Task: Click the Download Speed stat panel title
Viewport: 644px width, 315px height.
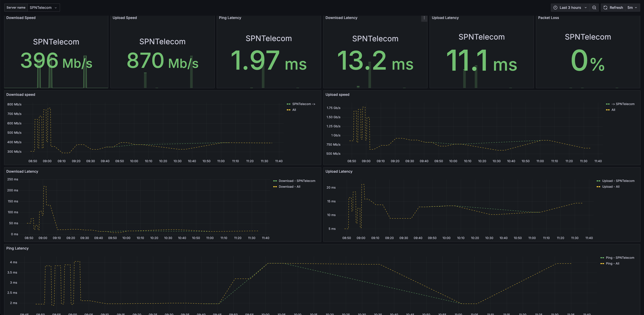Action: (x=21, y=18)
